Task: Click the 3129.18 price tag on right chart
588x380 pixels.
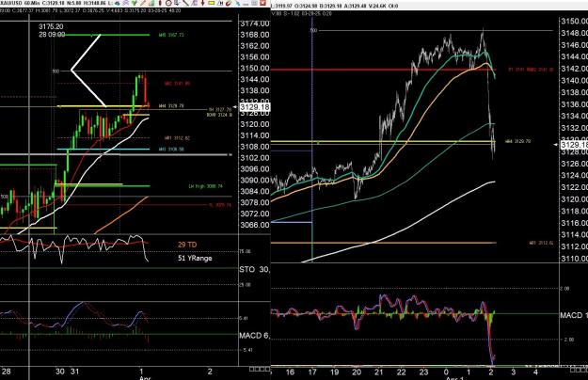Action: point(575,145)
